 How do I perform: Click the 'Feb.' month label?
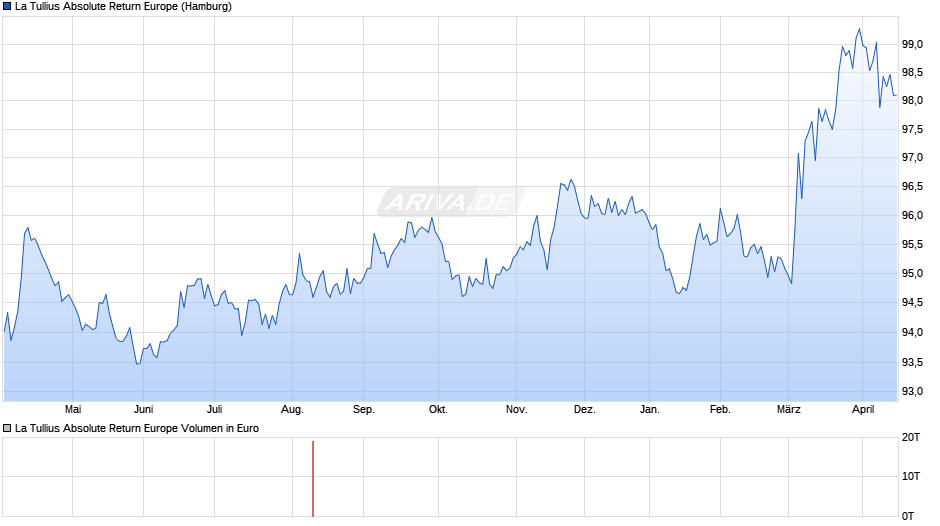click(721, 410)
